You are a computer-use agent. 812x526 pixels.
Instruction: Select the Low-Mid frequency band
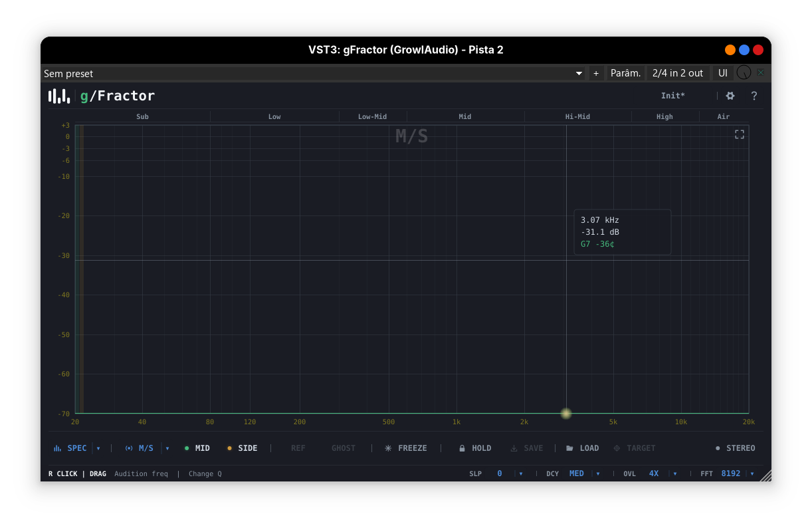(373, 116)
